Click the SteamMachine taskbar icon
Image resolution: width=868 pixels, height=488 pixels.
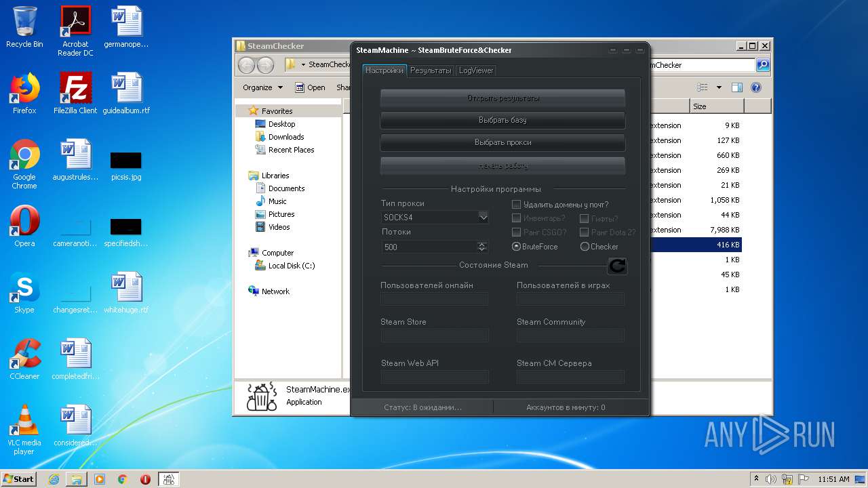point(169,479)
